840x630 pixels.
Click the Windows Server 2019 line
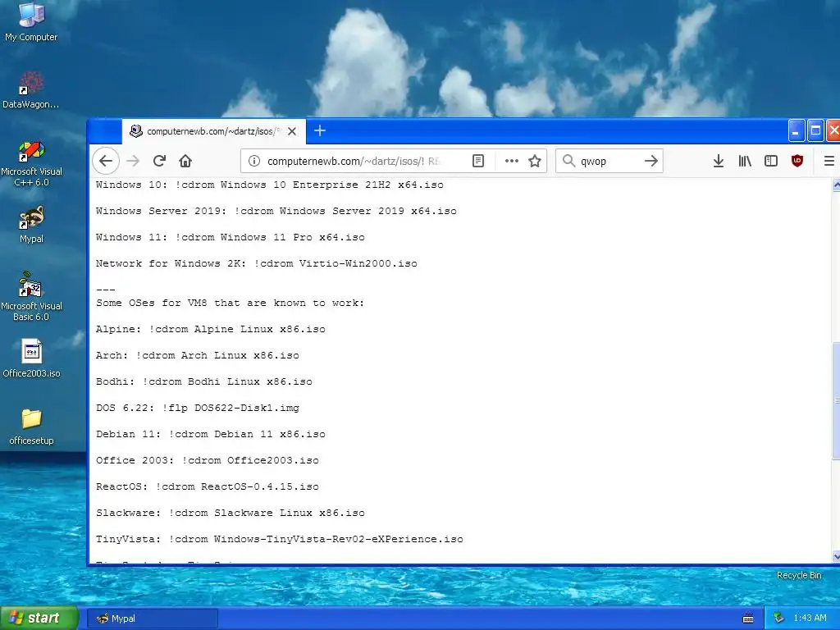276,211
